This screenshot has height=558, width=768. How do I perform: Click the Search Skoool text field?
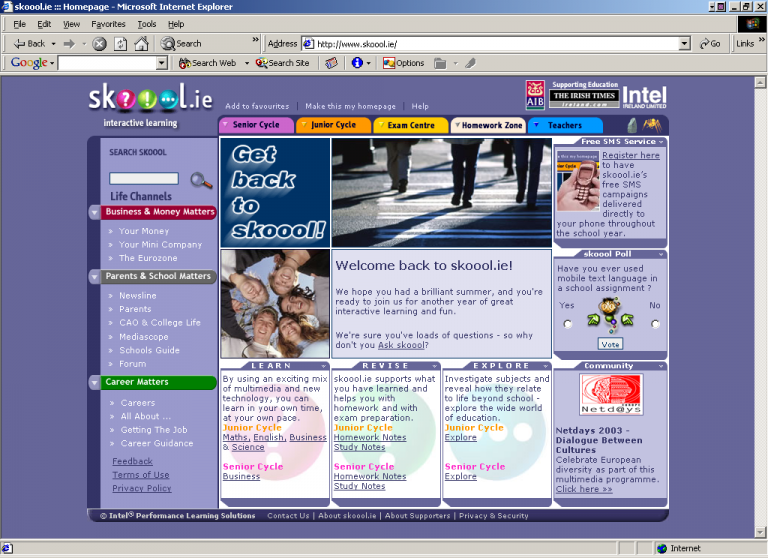pyautogui.click(x=143, y=179)
